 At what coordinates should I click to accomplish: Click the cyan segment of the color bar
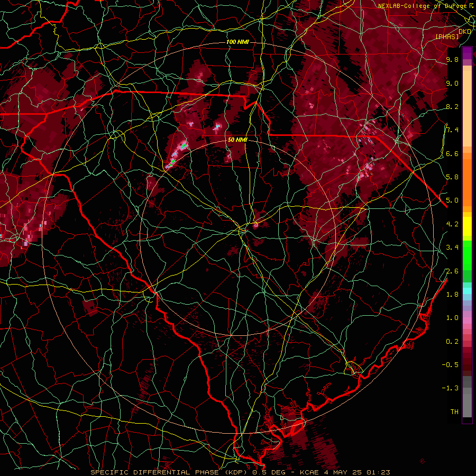467,290
